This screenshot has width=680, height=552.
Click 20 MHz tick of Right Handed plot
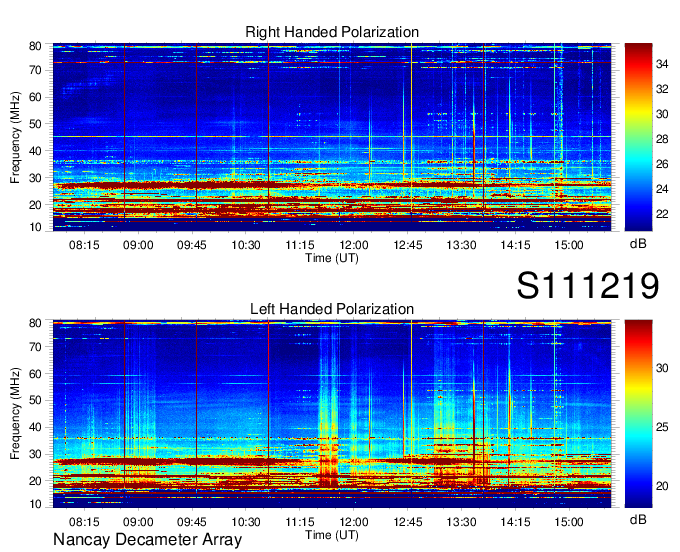click(35, 205)
